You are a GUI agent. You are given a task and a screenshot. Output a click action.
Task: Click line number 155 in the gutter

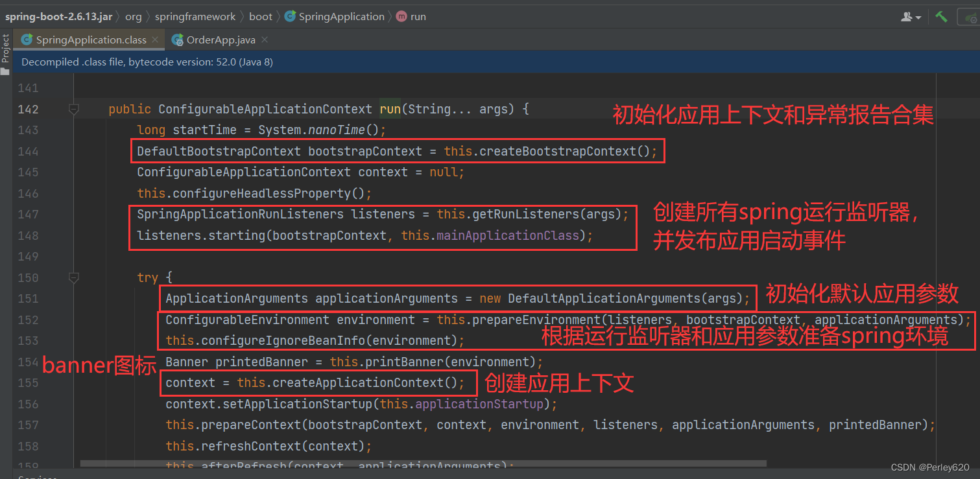click(x=28, y=383)
